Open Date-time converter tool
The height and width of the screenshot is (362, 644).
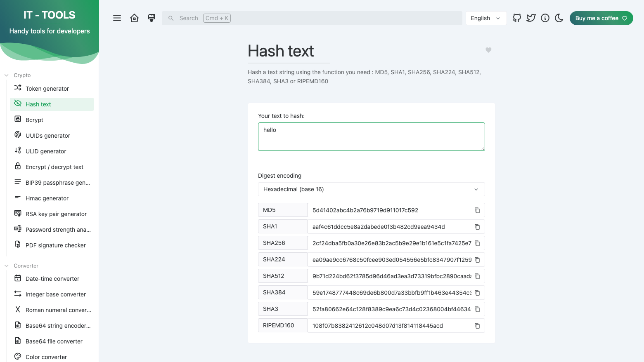[52, 279]
